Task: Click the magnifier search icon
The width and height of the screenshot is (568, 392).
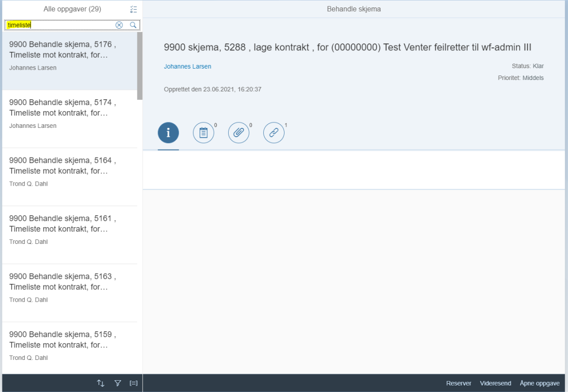Action: click(x=133, y=25)
